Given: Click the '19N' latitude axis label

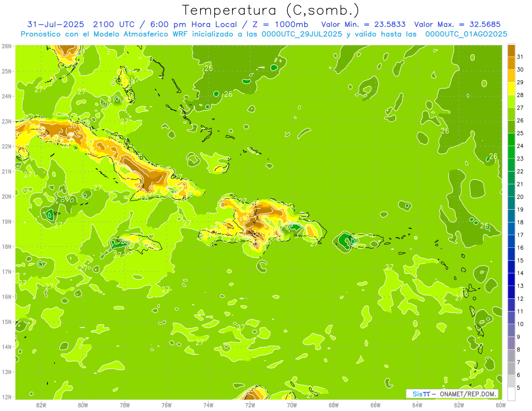Looking at the screenshot, I should [x=6, y=221].
